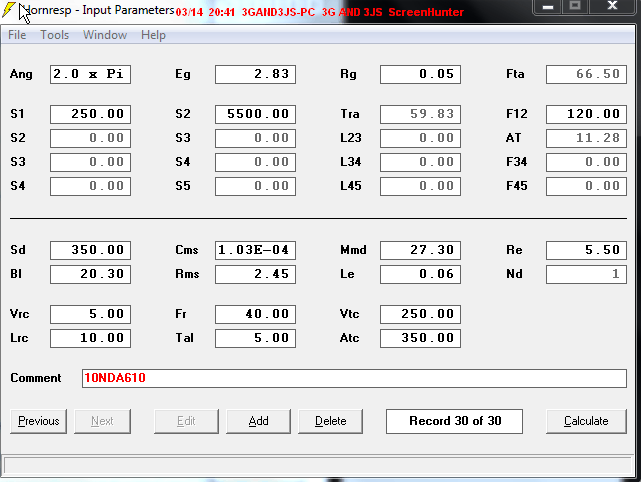
Task: Select the F34 field
Action: pos(586,162)
